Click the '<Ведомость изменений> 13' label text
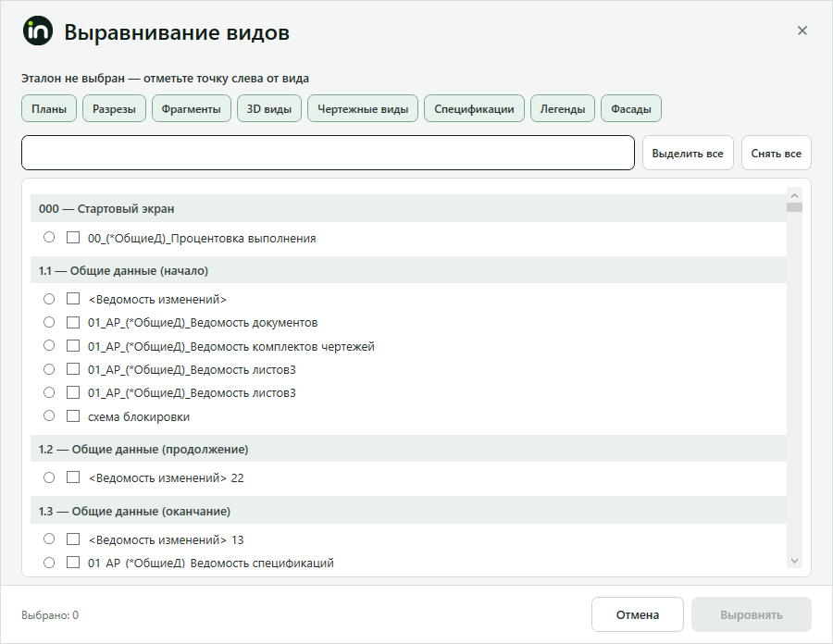Viewport: 833px width, 644px height. click(x=166, y=540)
